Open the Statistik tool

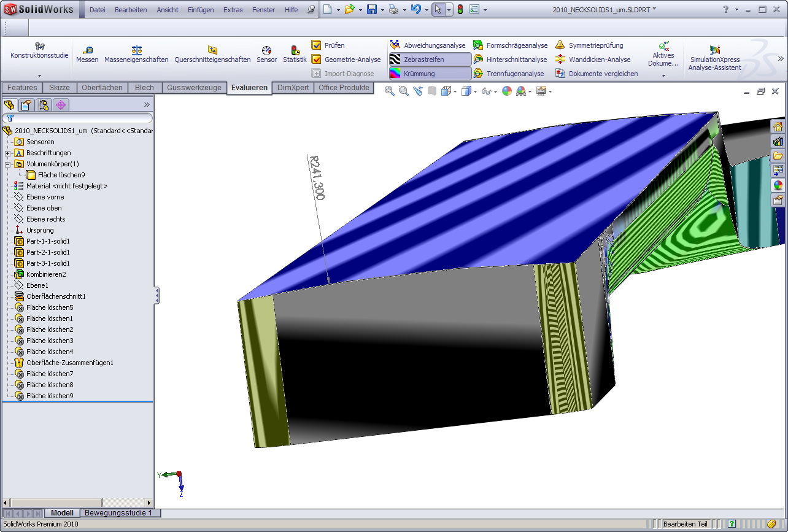click(x=295, y=55)
